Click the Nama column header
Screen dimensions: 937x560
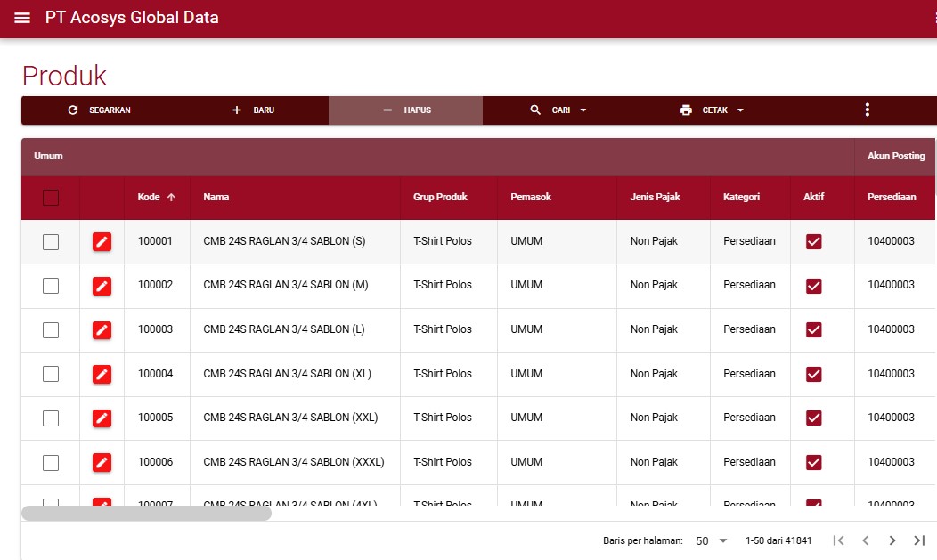click(x=216, y=197)
